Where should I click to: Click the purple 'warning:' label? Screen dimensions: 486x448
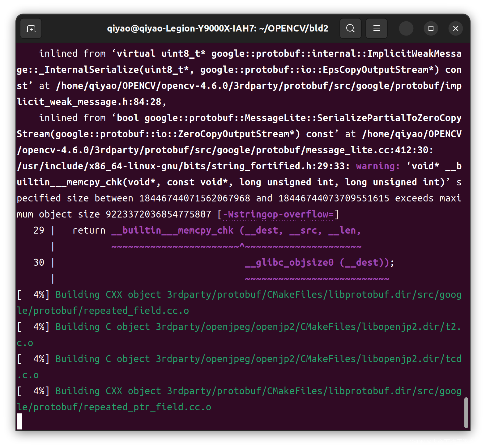pos(378,166)
